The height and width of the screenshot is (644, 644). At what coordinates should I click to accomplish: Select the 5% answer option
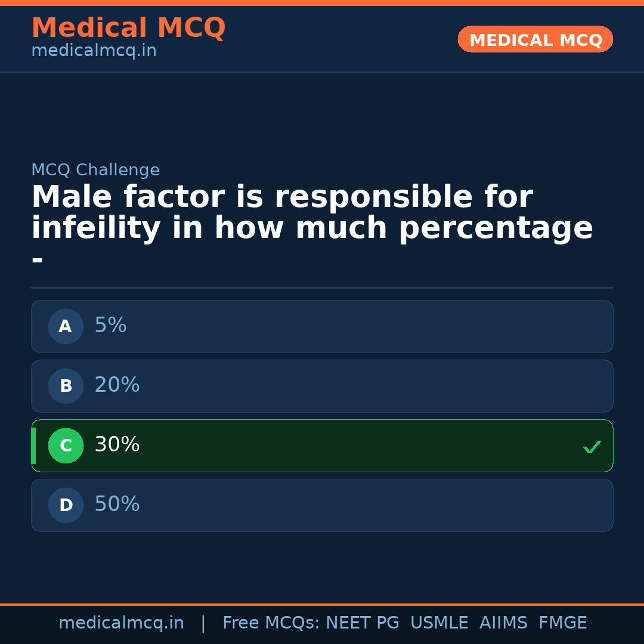(322, 326)
